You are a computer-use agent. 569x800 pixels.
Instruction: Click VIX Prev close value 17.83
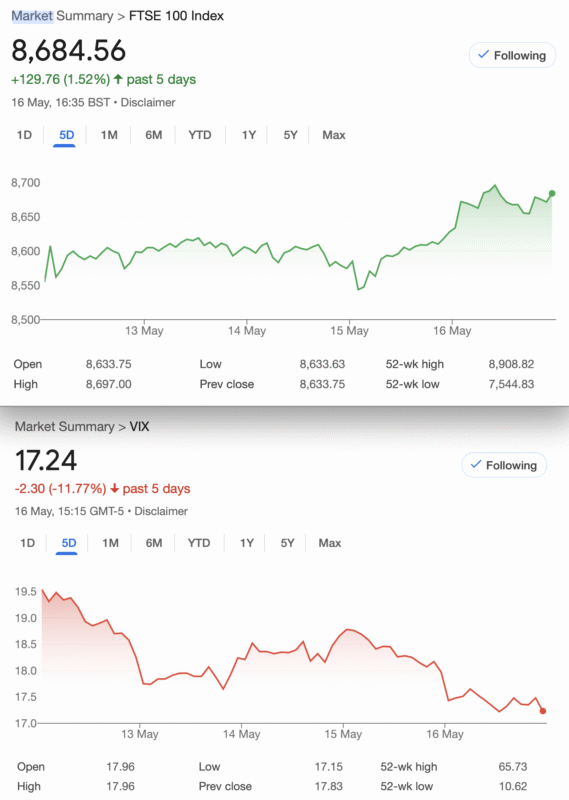pyautogui.click(x=329, y=787)
